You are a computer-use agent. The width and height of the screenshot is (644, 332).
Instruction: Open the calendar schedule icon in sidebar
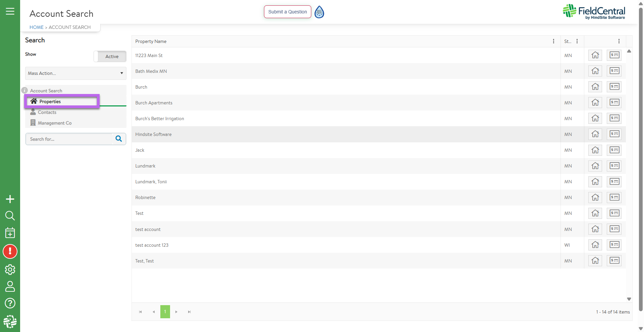[x=10, y=233]
